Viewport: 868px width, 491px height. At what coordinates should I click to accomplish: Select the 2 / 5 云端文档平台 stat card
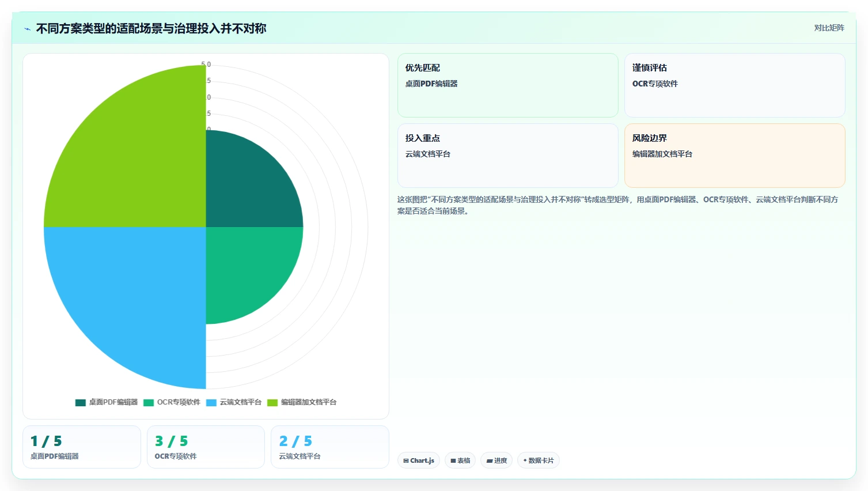tap(330, 447)
